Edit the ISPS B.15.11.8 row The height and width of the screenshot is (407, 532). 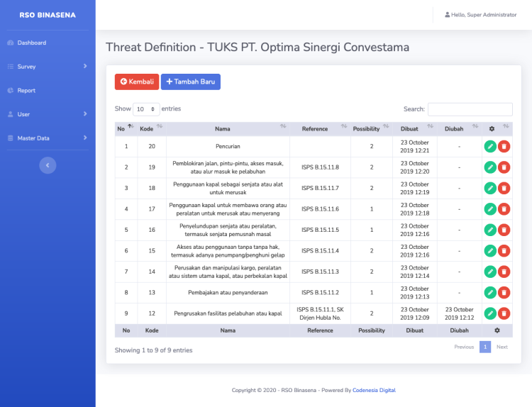490,167
